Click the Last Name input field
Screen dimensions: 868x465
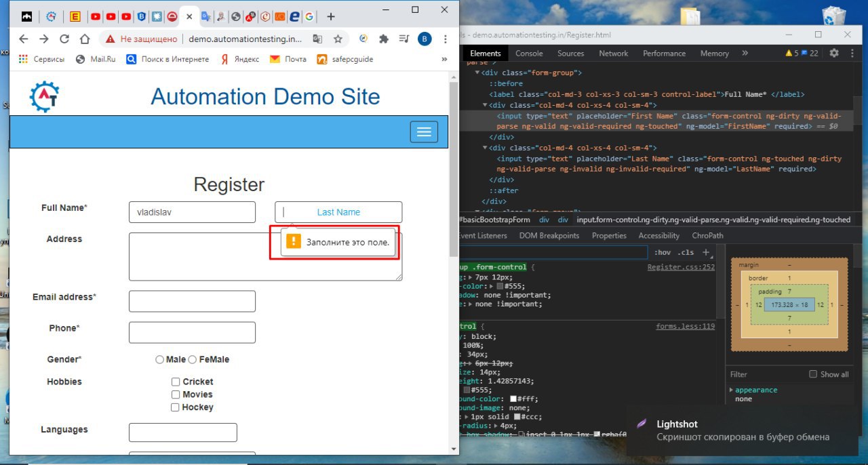pos(338,212)
